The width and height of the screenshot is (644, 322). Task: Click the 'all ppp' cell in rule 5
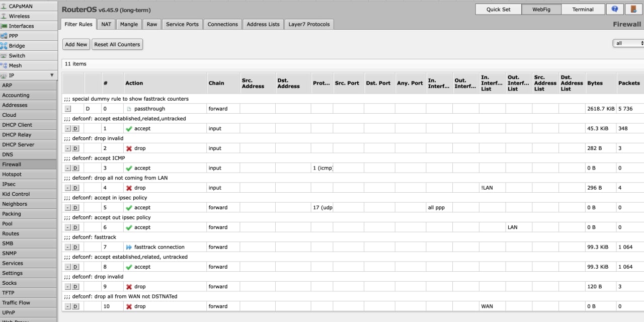tap(439, 207)
